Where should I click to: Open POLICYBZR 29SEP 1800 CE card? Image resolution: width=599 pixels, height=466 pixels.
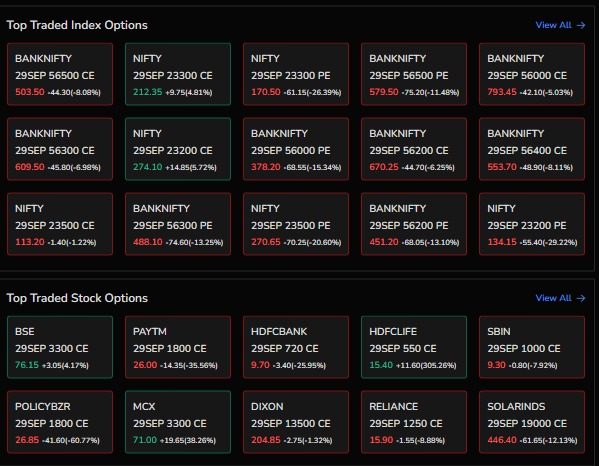point(60,422)
